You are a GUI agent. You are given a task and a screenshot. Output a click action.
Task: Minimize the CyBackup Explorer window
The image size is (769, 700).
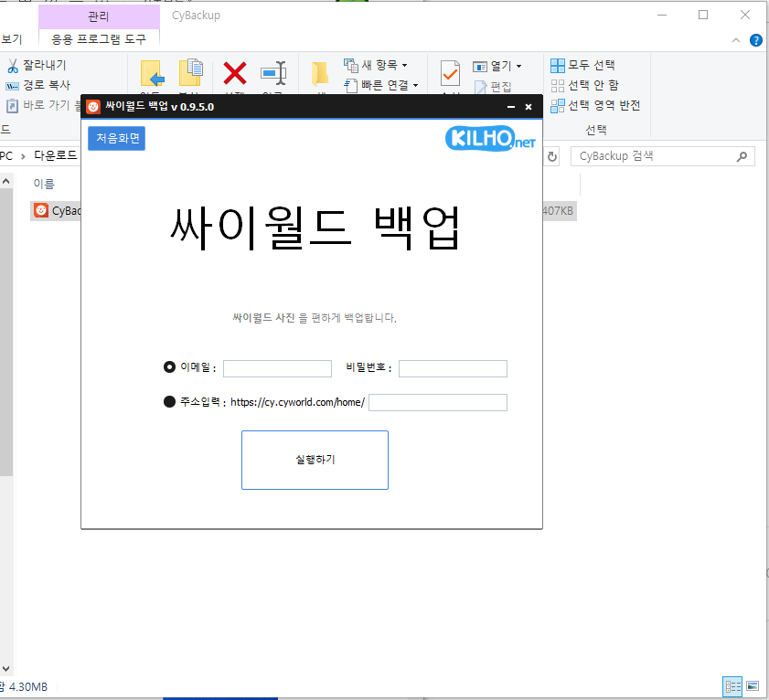[x=662, y=16]
